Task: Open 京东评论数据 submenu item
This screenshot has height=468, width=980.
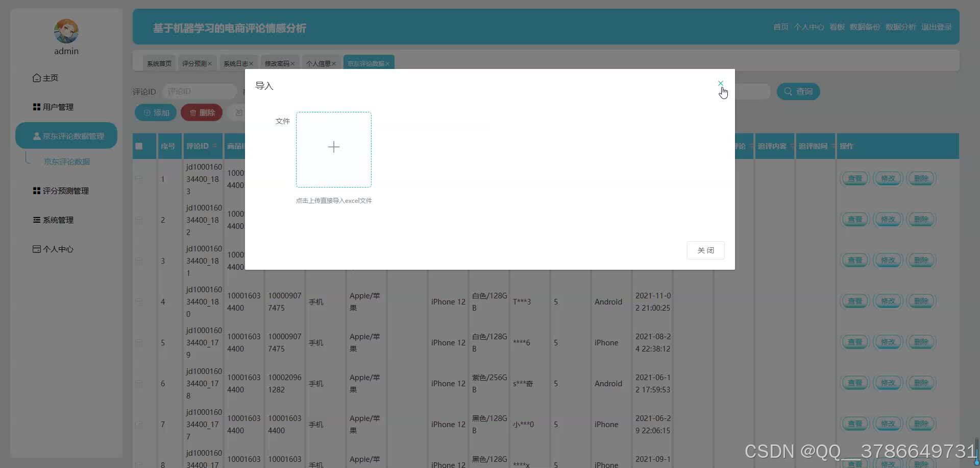Action: (67, 161)
